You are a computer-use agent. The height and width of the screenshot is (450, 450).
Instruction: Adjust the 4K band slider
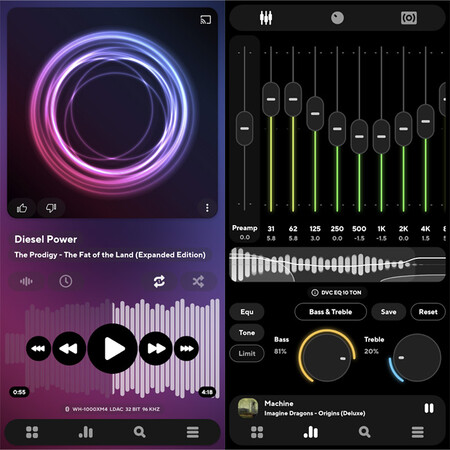tap(425, 121)
